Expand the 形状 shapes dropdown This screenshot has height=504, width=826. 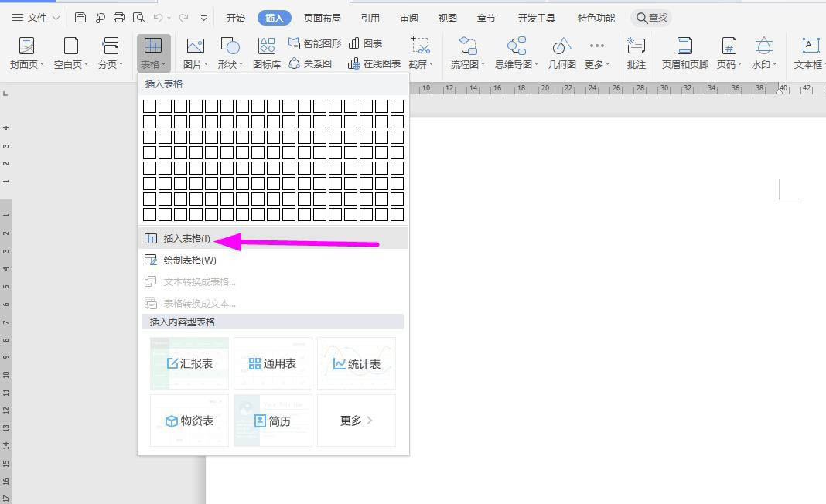230,65
